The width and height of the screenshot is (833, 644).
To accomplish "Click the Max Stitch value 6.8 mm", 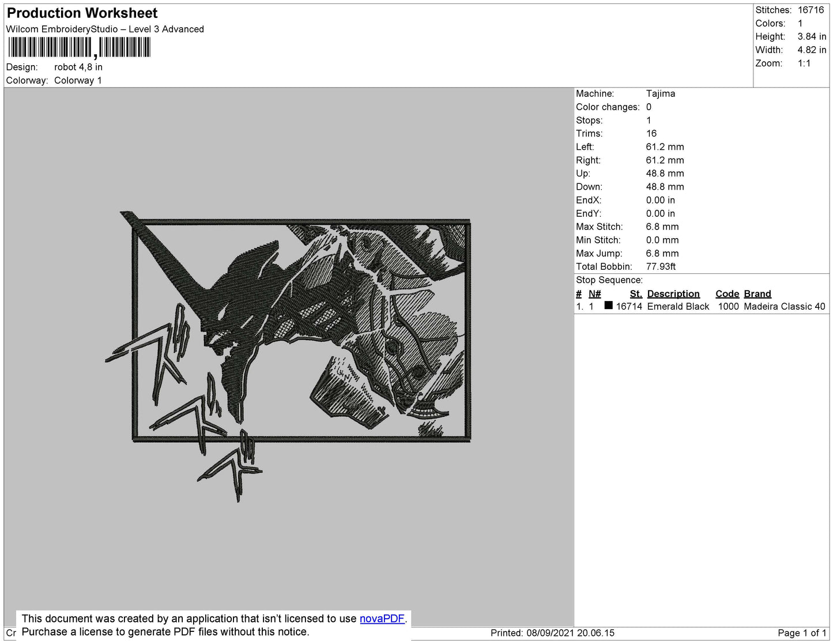I will [662, 227].
